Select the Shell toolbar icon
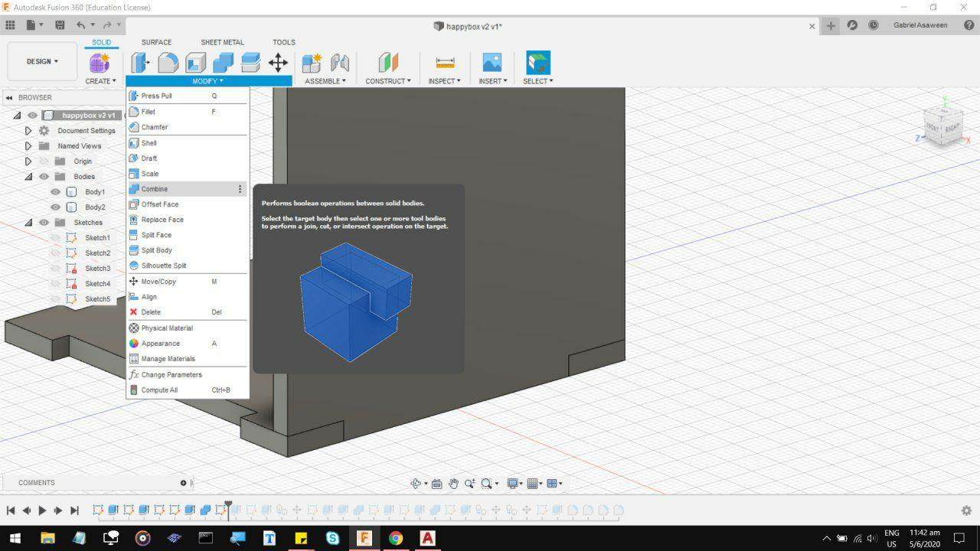Image resolution: width=980 pixels, height=551 pixels. coord(195,63)
